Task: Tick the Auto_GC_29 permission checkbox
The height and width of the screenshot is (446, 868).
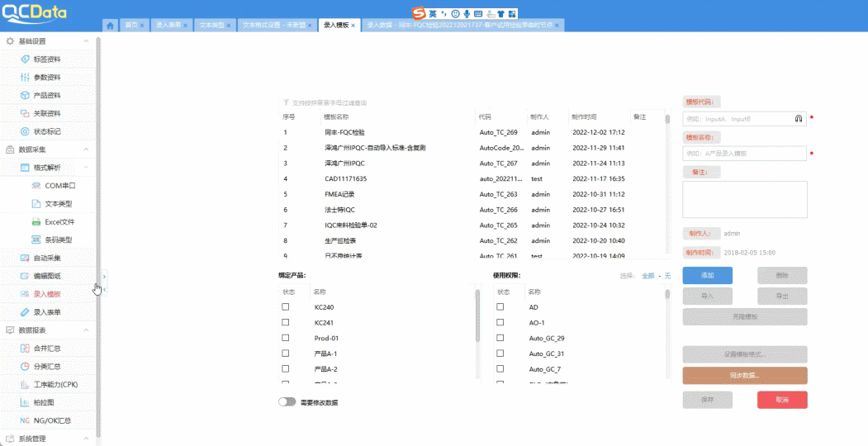Action: pyautogui.click(x=500, y=339)
